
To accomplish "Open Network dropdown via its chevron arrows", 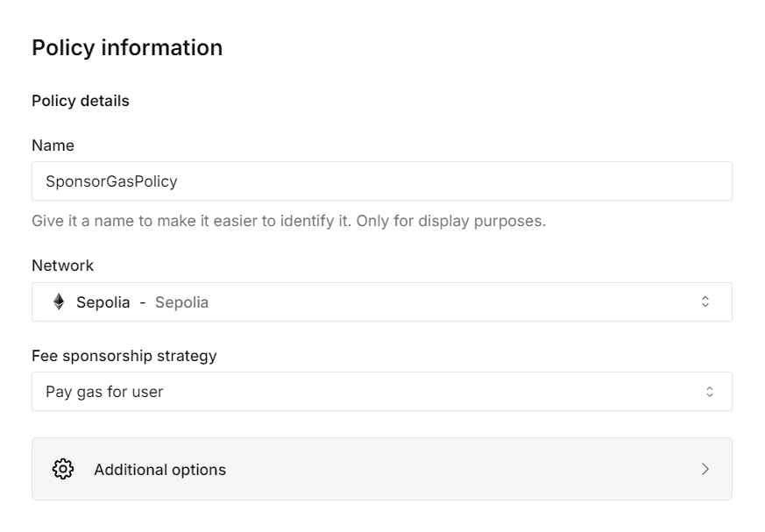I will pyautogui.click(x=705, y=302).
